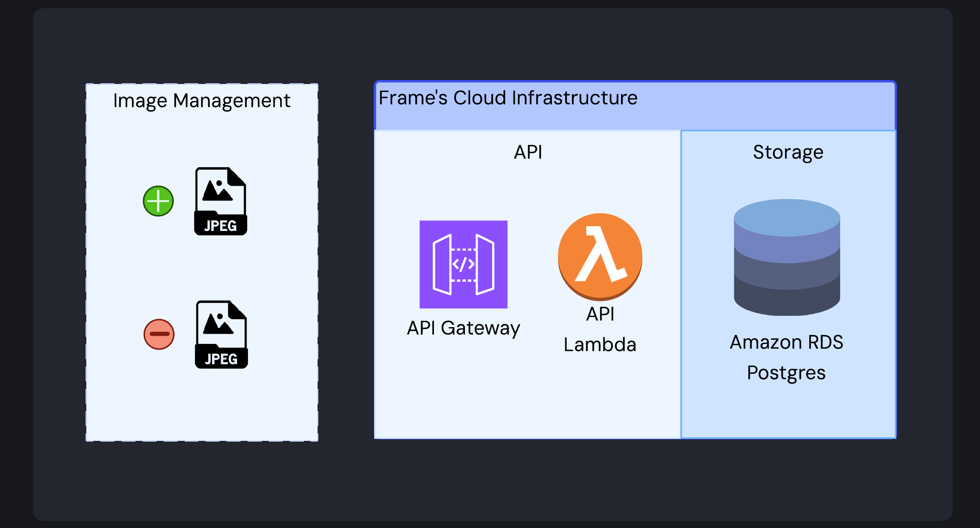
Task: Click the 'Image Management' title
Action: point(202,101)
